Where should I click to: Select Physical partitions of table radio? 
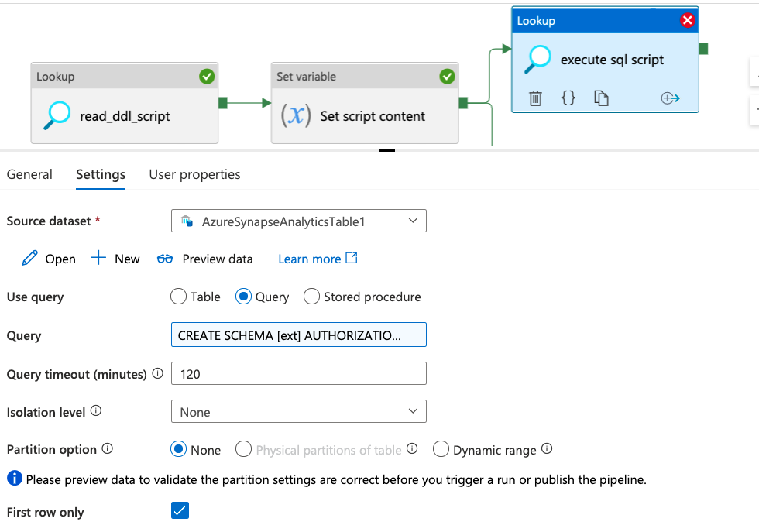[x=243, y=449]
